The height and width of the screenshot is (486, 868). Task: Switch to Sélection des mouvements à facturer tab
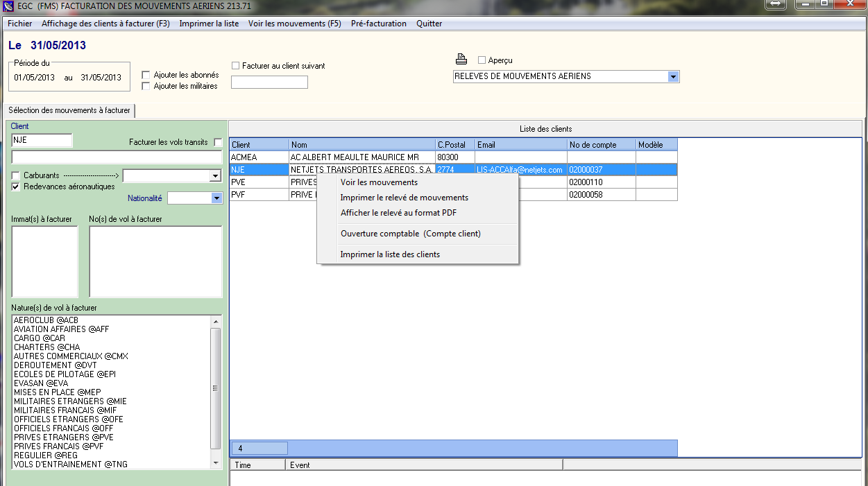pos(69,110)
